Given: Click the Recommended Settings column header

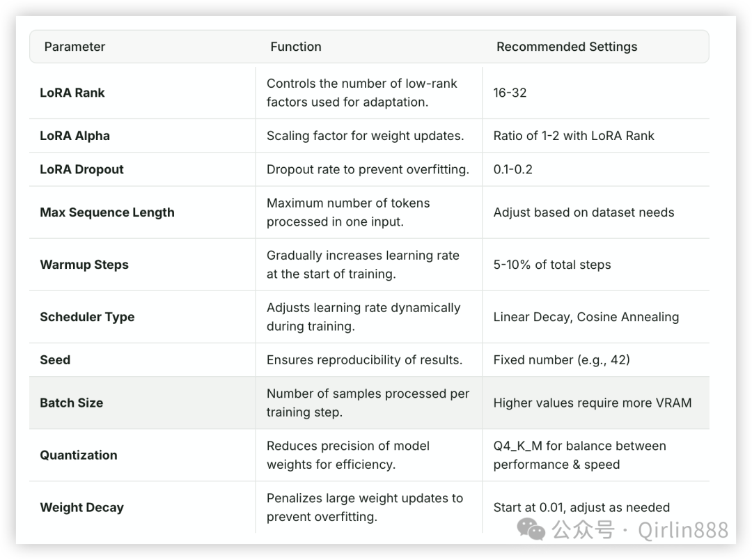Looking at the screenshot, I should 567,47.
